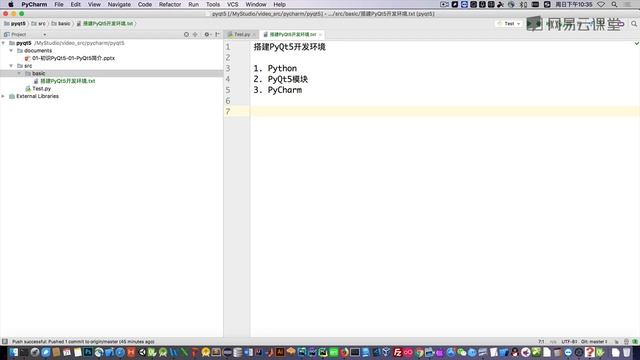Open the Test run configuration dropdown
The image size is (640, 360).
509,24
